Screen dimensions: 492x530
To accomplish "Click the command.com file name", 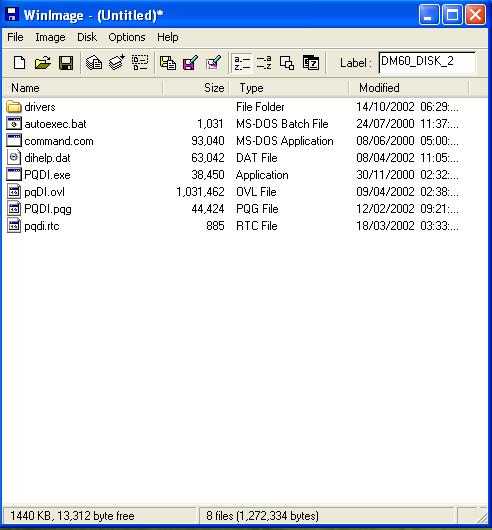I will [x=59, y=141].
